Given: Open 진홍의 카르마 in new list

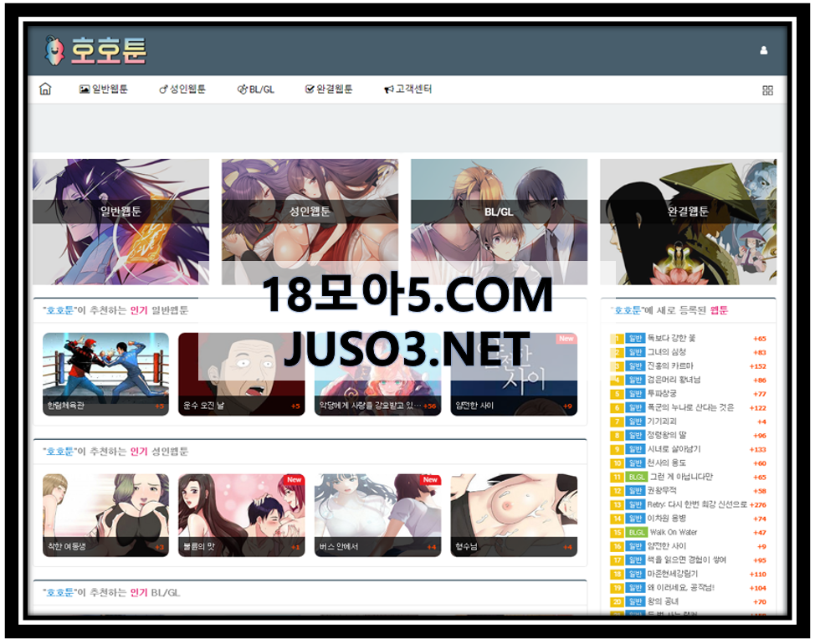Looking at the screenshot, I should (670, 366).
